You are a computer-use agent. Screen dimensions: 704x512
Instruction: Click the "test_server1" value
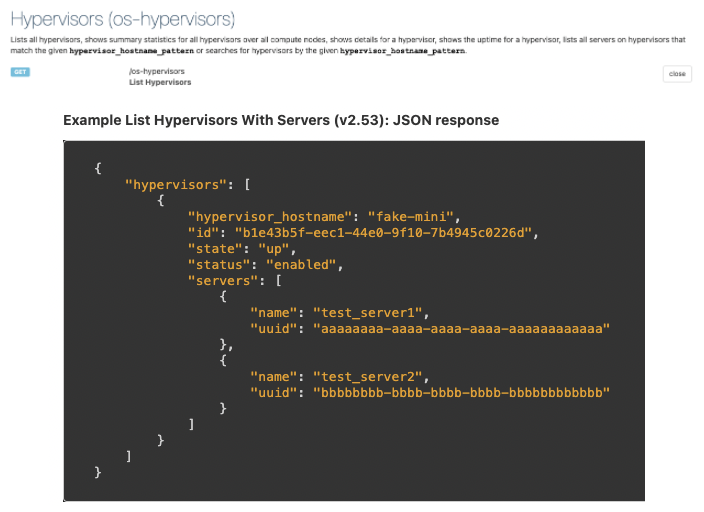click(367, 313)
